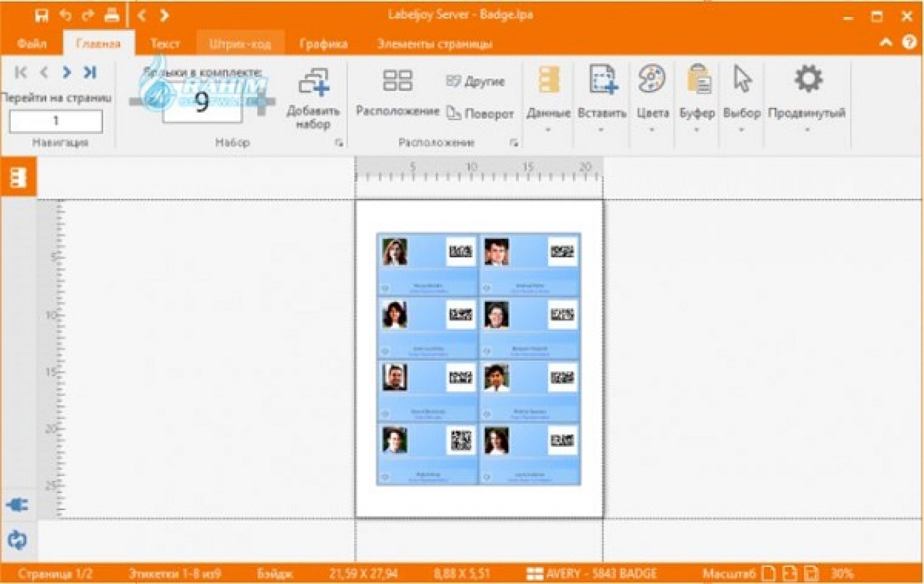Click the plug connection icon in sidebar
924x584 pixels.
point(17,505)
